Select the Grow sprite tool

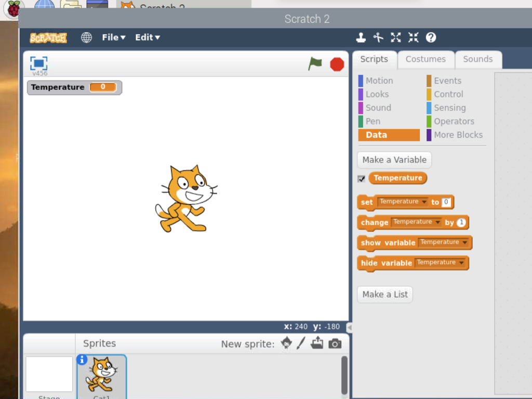[395, 37]
